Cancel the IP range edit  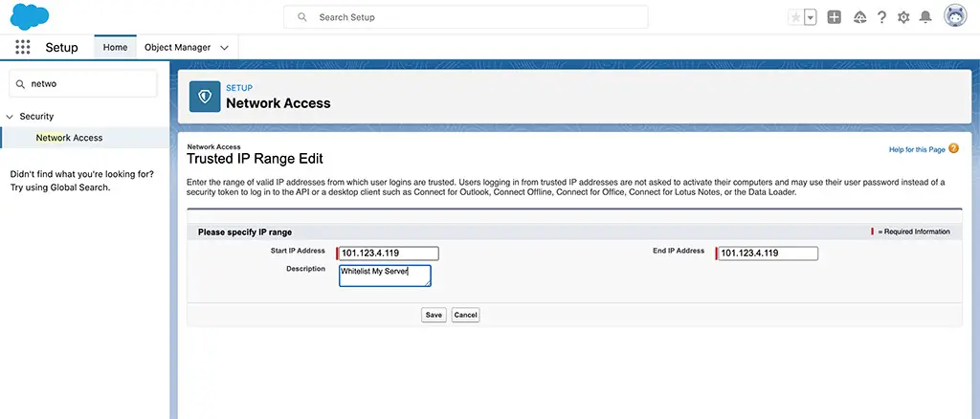coord(466,315)
